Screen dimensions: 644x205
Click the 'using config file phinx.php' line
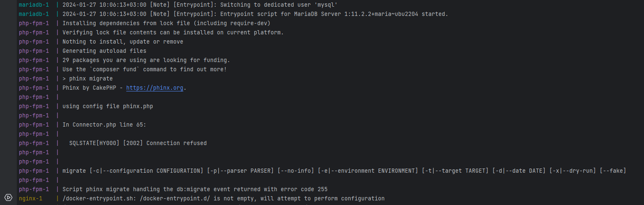(x=108, y=106)
